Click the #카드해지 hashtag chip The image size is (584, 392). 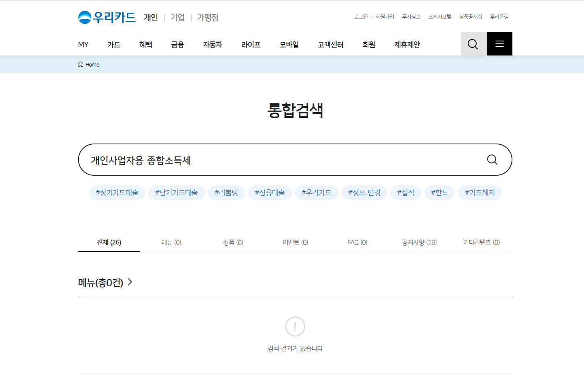[479, 193]
